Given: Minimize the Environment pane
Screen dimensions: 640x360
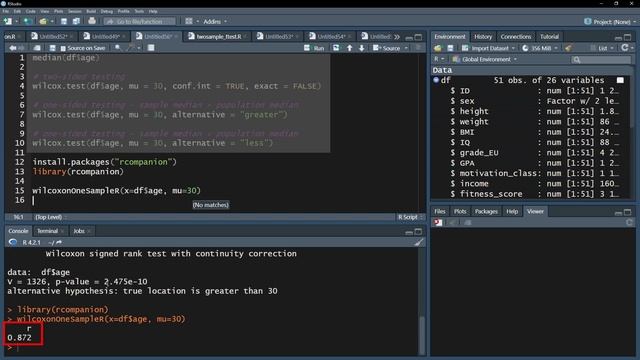Looking at the screenshot, I should coord(618,38).
